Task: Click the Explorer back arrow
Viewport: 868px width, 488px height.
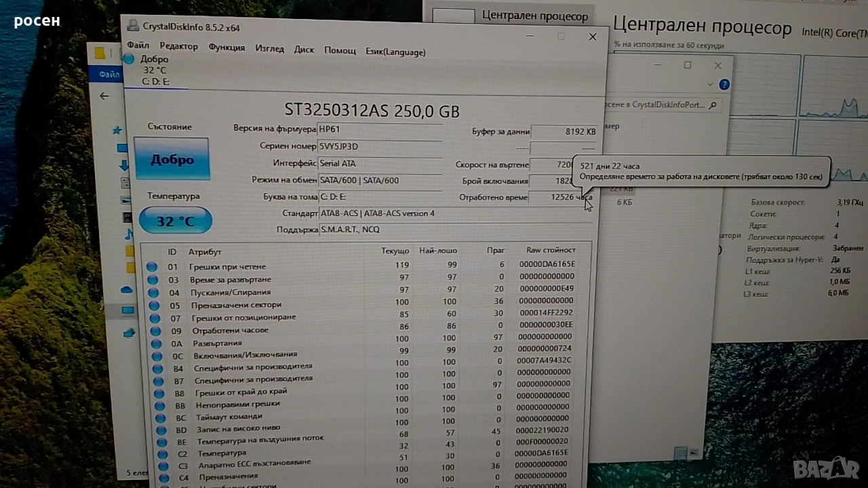Action: point(104,96)
